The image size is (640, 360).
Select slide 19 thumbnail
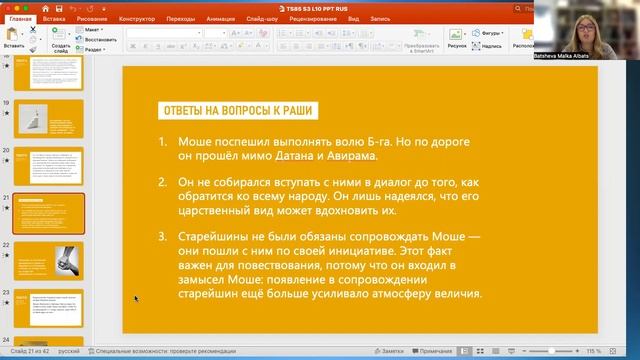49,119
